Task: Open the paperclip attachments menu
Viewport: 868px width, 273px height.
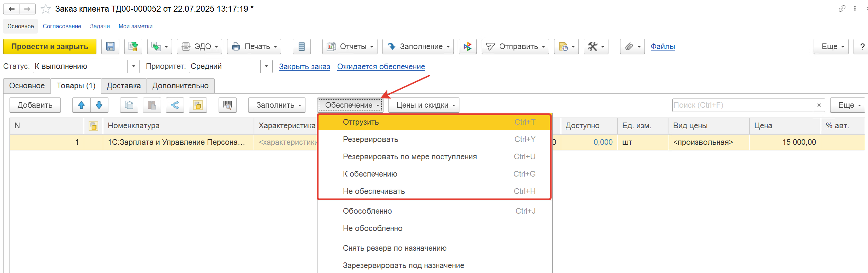Action: (632, 47)
